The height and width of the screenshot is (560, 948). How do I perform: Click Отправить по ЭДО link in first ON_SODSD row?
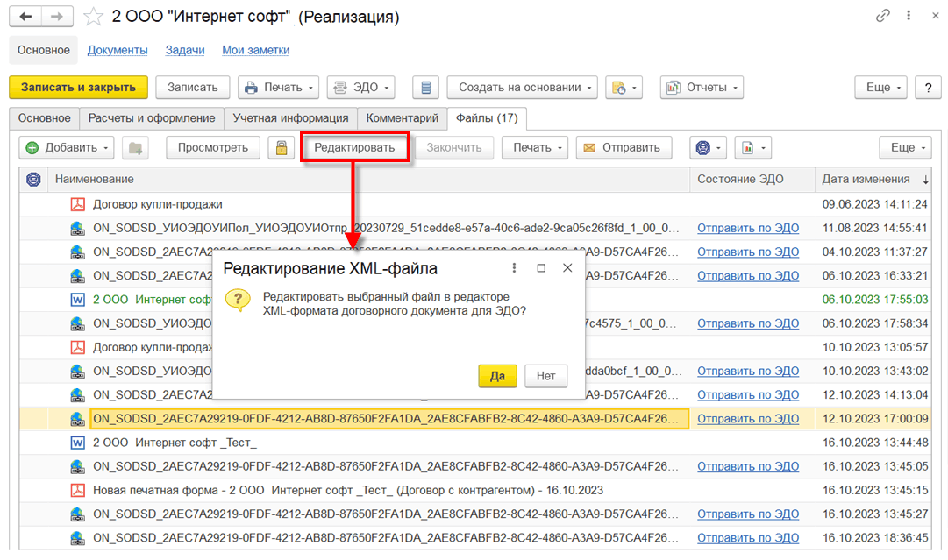click(x=748, y=228)
